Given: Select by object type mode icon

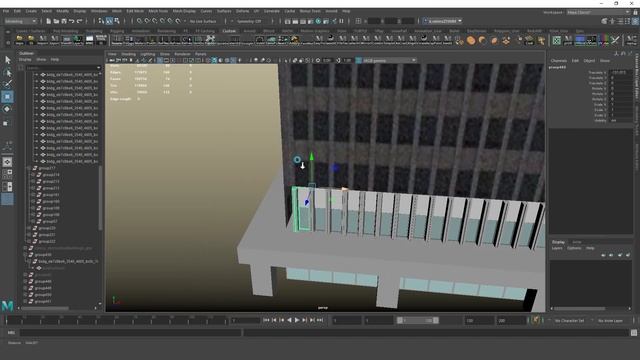Looking at the screenshot, I should [109, 21].
